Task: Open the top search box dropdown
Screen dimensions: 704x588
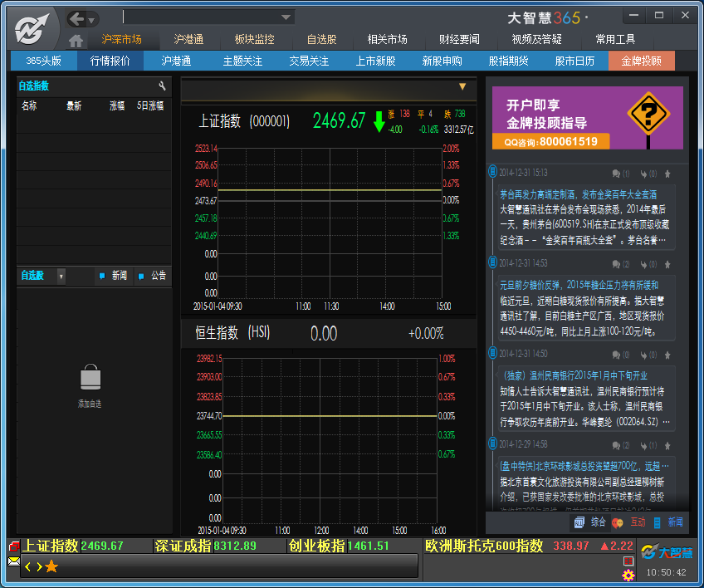Action: pyautogui.click(x=286, y=17)
